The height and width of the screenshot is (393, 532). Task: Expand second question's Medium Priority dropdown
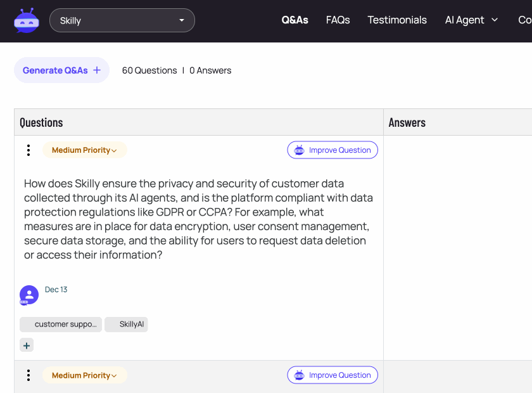[x=85, y=375]
